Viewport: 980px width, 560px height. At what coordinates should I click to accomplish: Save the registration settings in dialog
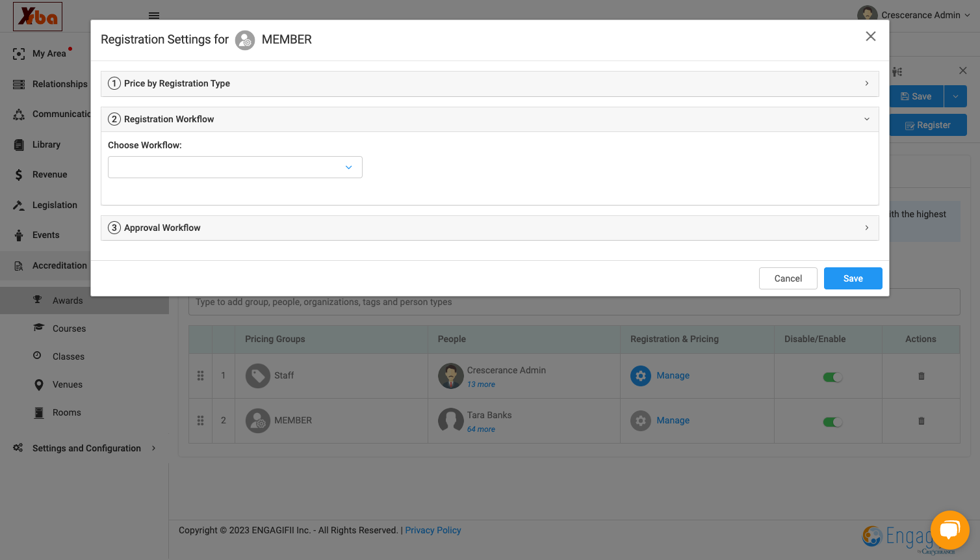coord(853,278)
